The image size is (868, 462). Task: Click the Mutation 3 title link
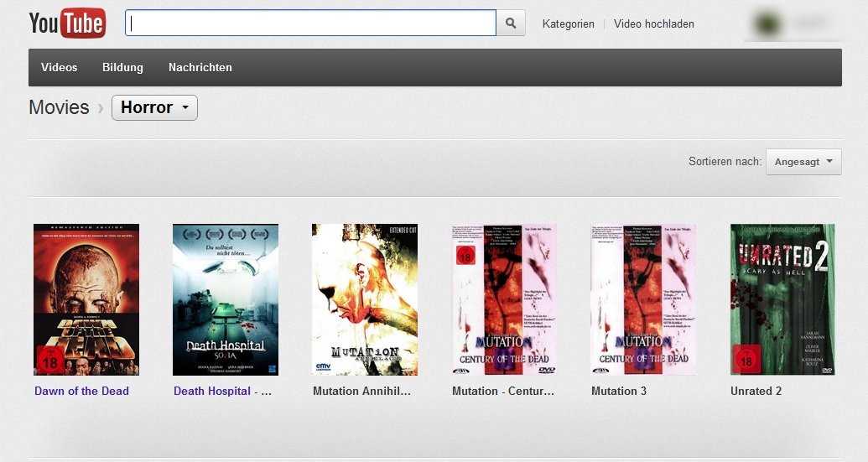pos(619,391)
